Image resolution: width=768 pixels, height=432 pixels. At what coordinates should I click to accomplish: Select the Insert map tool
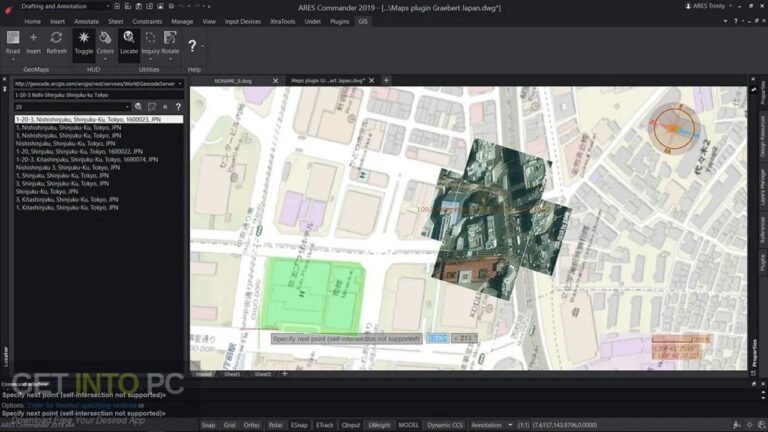(x=33, y=43)
